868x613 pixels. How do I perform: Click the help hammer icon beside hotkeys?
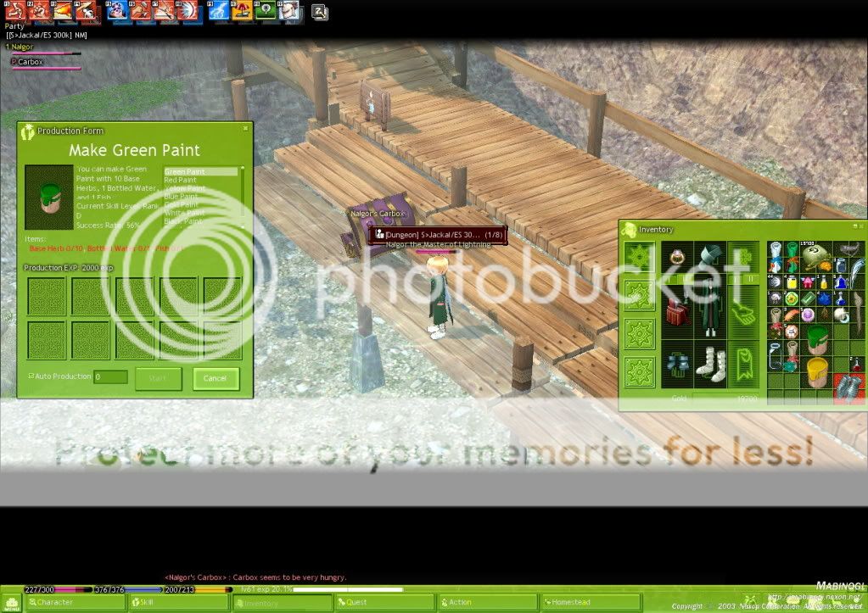319,12
